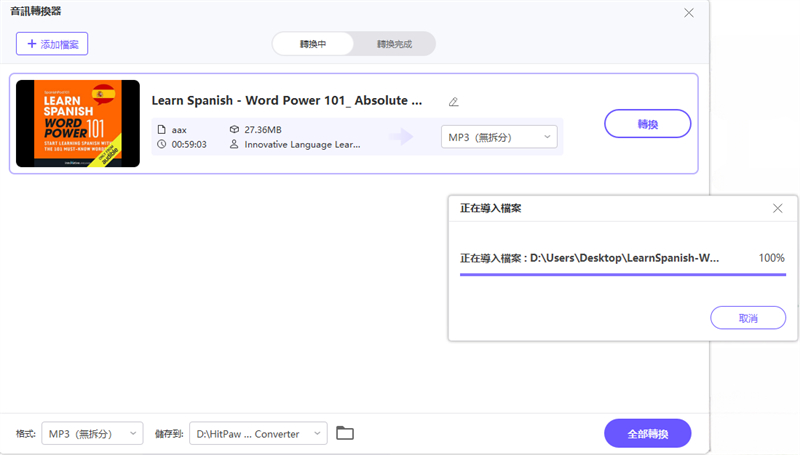Open the Learn Spanish audiobook cover thumbnail

pos(78,123)
